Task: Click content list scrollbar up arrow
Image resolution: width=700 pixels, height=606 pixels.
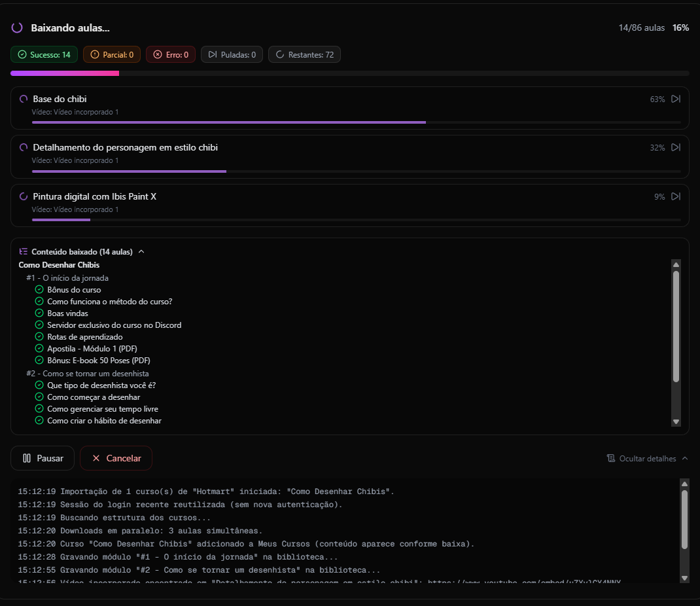Action: coord(676,265)
